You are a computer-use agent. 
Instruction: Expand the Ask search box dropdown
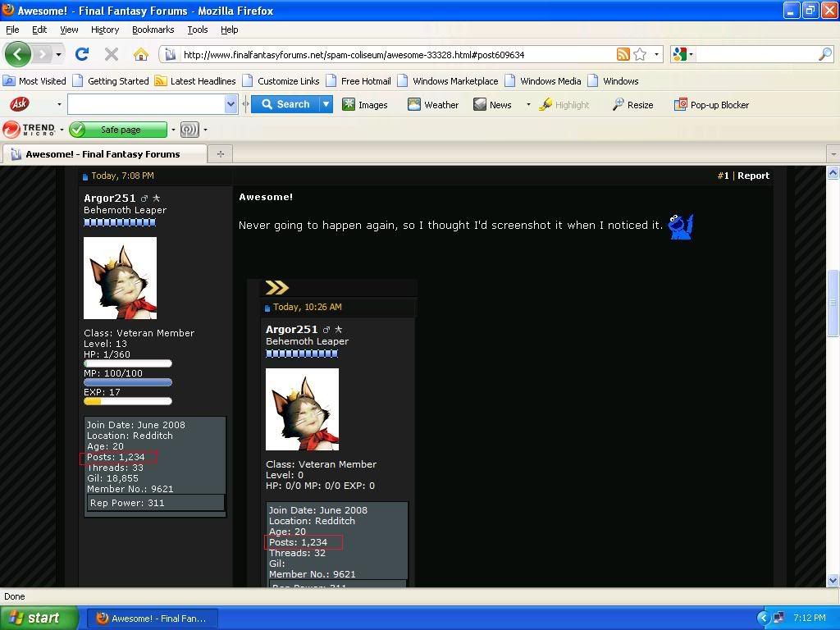pos(231,104)
